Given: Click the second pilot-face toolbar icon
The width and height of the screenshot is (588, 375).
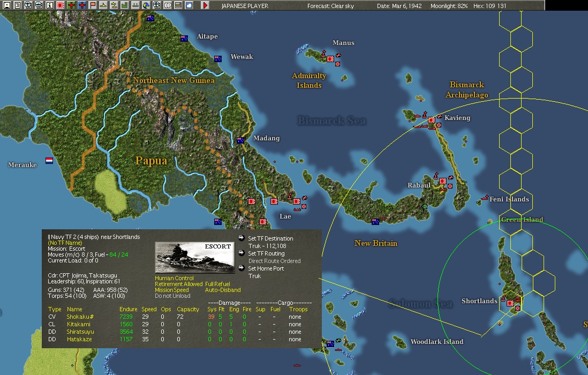Looking at the screenshot, I should pyautogui.click(x=39, y=5).
